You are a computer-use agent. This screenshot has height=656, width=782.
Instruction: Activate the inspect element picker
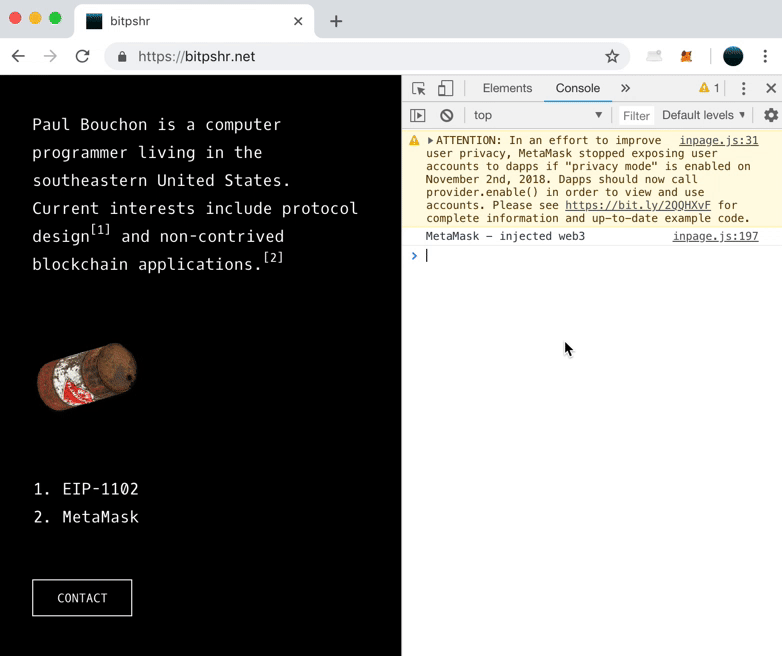point(418,89)
